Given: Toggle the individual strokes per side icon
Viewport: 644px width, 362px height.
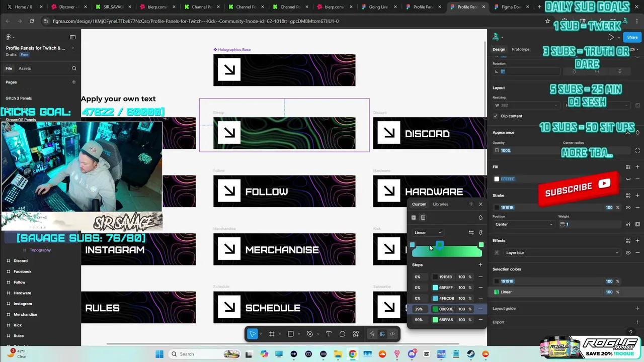Looking at the screenshot, I should pyautogui.click(x=637, y=224).
